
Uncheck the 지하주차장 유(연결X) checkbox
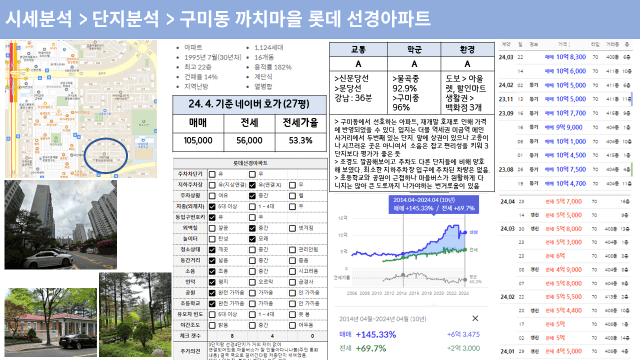[x=252, y=185]
